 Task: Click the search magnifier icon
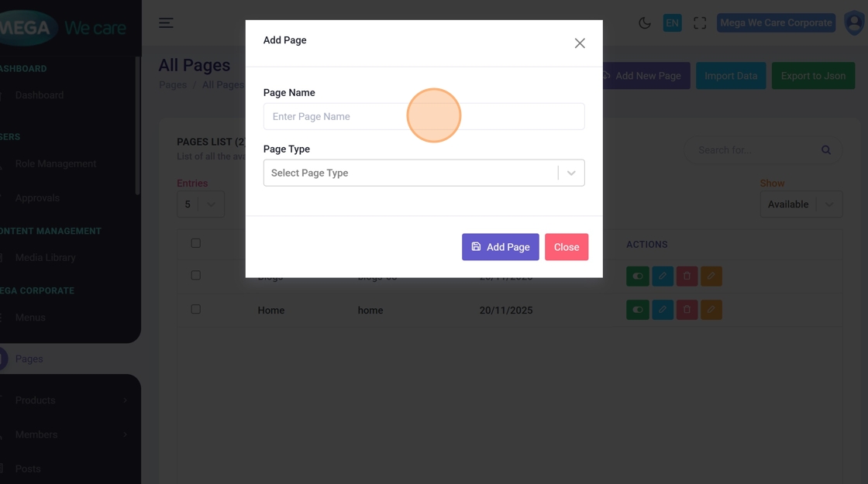coord(826,150)
